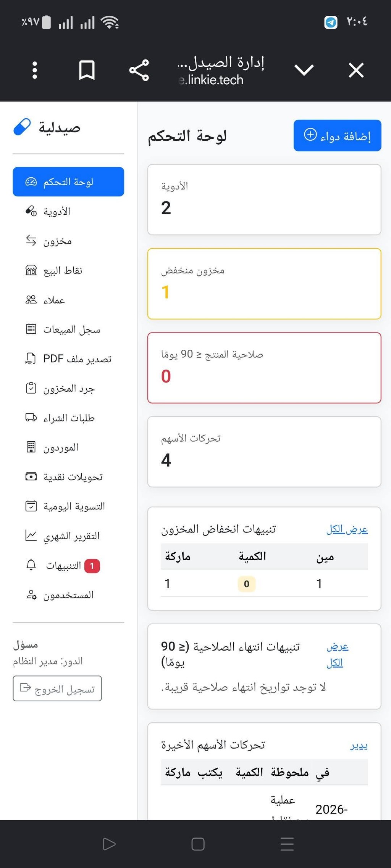
Task: Open تصدير ملف PDF export item
Action: [68, 359]
